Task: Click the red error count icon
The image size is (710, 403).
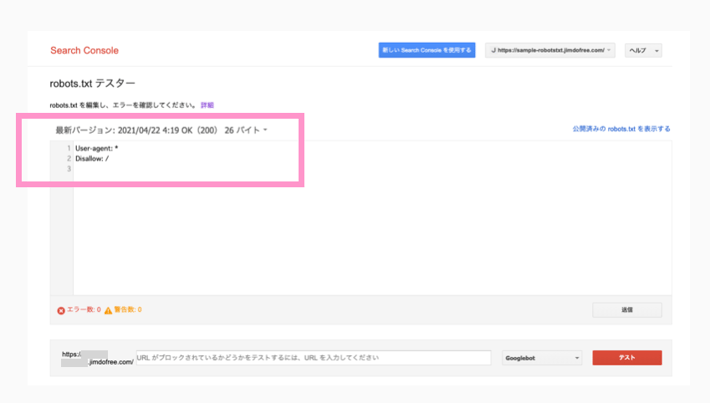Action: 61,311
